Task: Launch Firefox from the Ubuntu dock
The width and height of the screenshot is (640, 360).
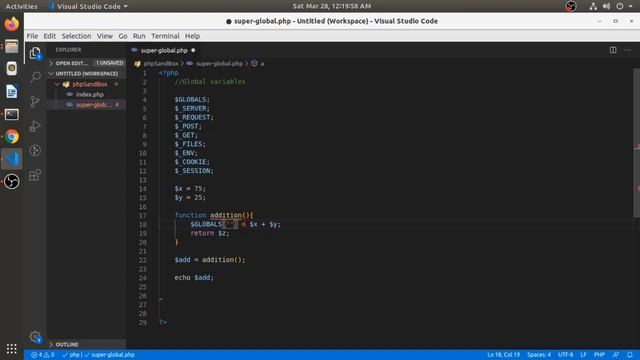Action: (11, 24)
